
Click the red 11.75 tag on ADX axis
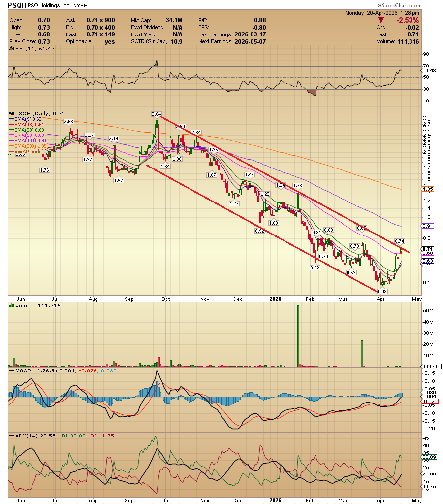click(430, 487)
